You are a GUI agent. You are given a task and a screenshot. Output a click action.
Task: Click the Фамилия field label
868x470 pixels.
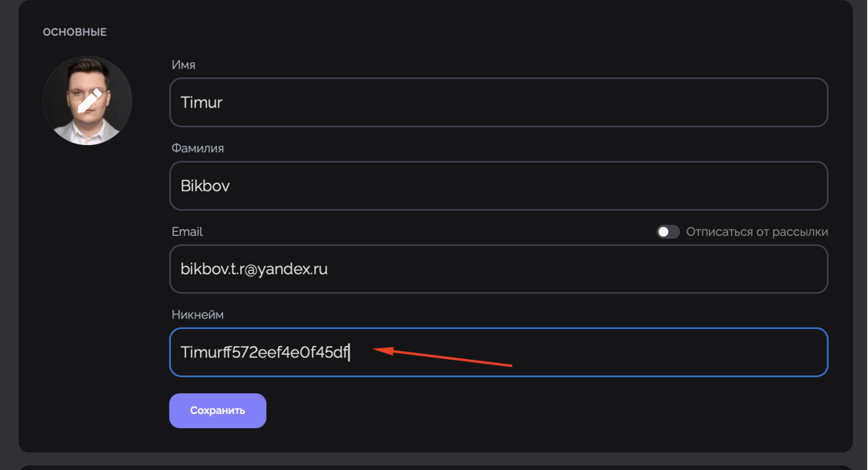198,148
